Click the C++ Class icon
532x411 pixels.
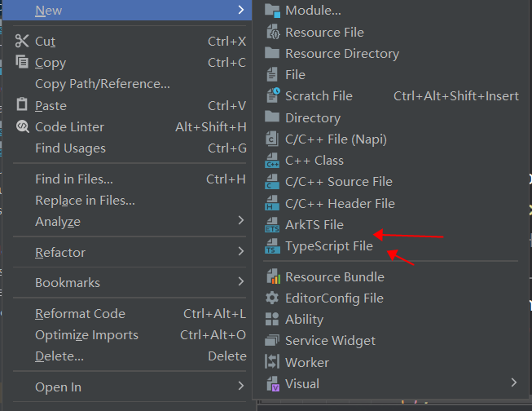(x=272, y=161)
